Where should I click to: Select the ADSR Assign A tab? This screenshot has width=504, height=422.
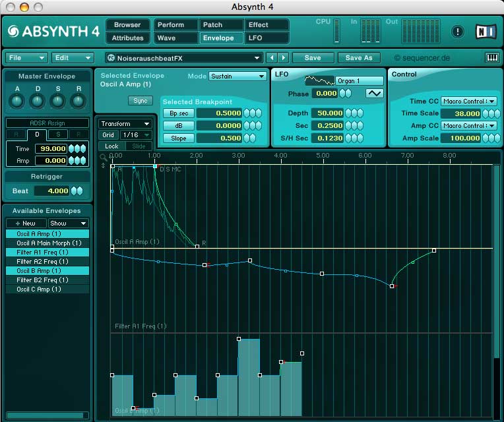pos(16,135)
